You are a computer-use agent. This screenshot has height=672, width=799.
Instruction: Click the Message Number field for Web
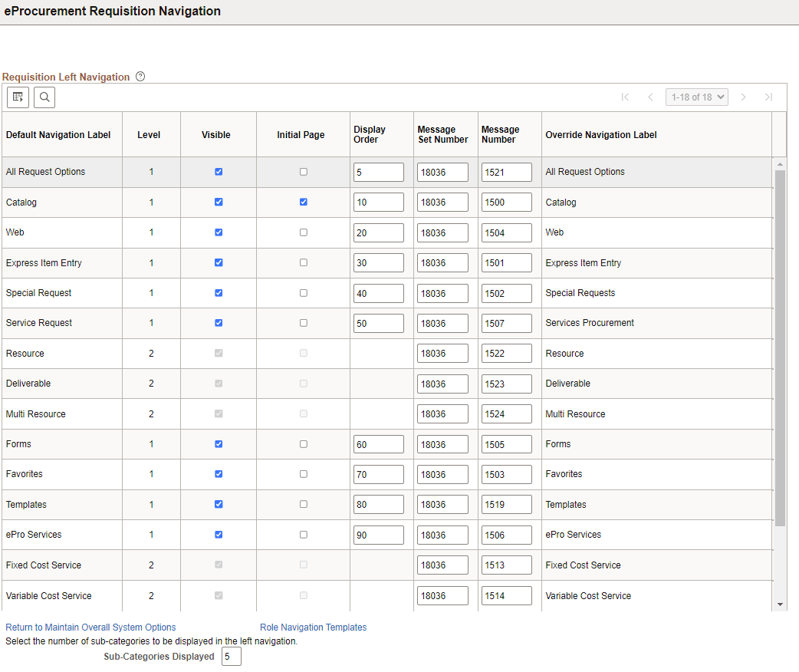coord(506,232)
